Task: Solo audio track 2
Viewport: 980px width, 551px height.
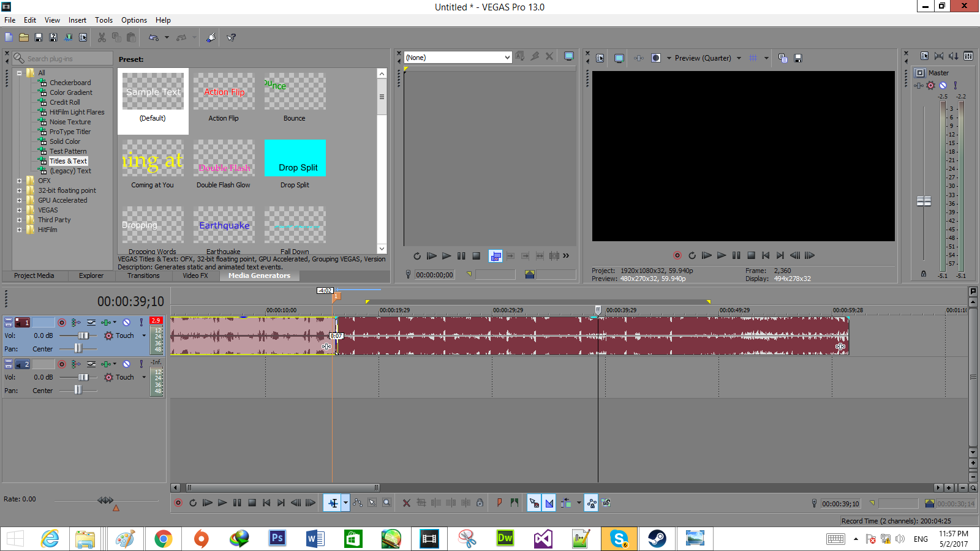Action: tap(141, 364)
